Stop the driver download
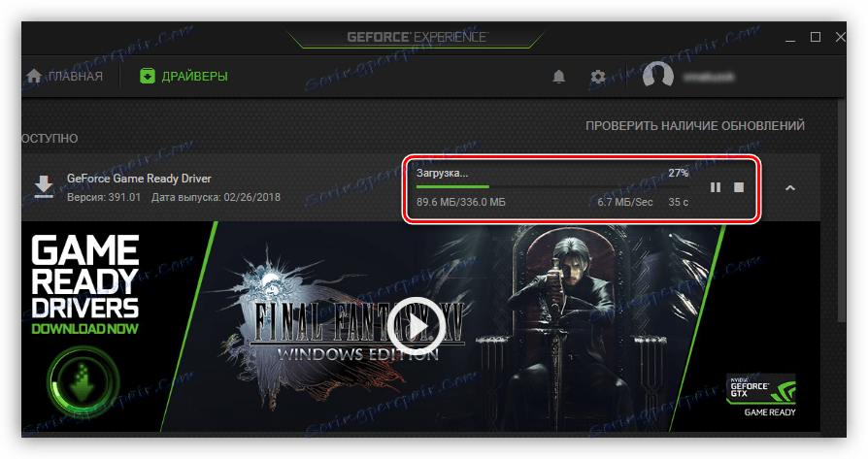 739,187
